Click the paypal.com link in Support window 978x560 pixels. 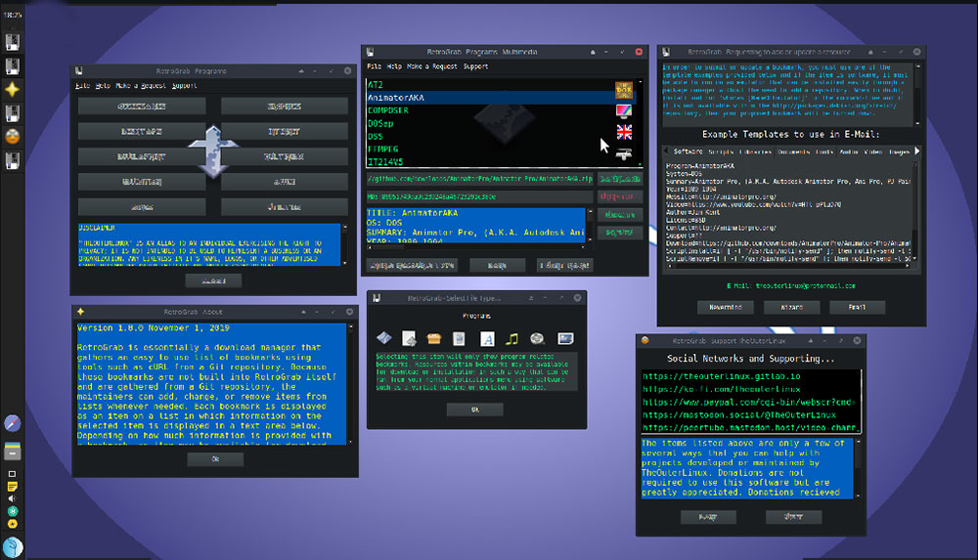pos(750,403)
